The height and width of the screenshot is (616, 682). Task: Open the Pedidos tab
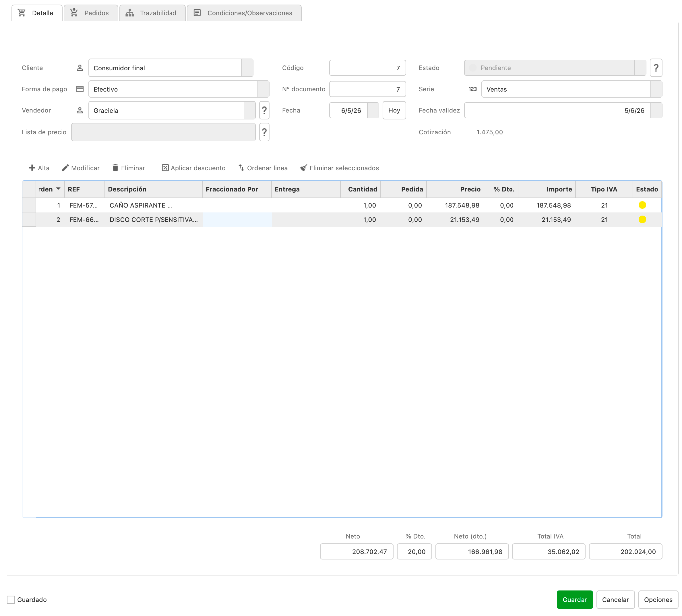91,13
